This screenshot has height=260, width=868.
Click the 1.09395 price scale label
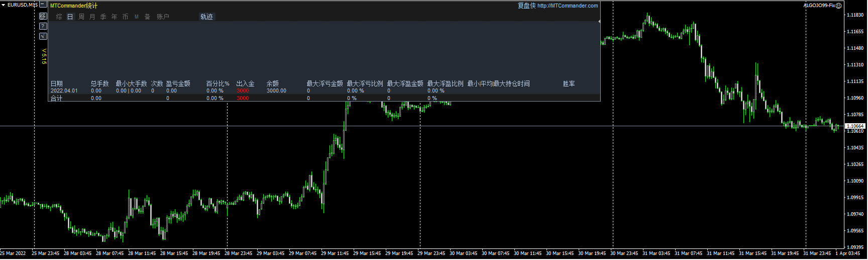tap(855, 247)
